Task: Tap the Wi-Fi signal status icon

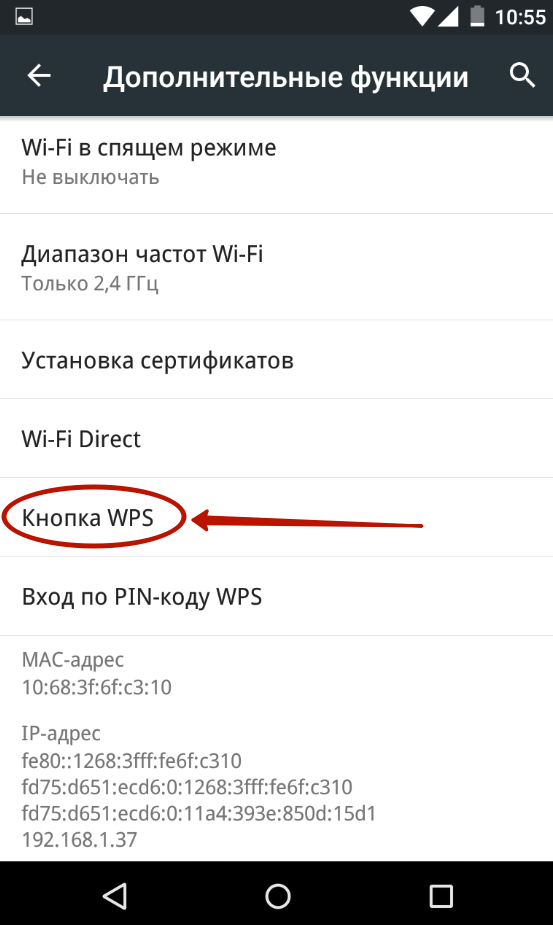Action: pos(423,17)
